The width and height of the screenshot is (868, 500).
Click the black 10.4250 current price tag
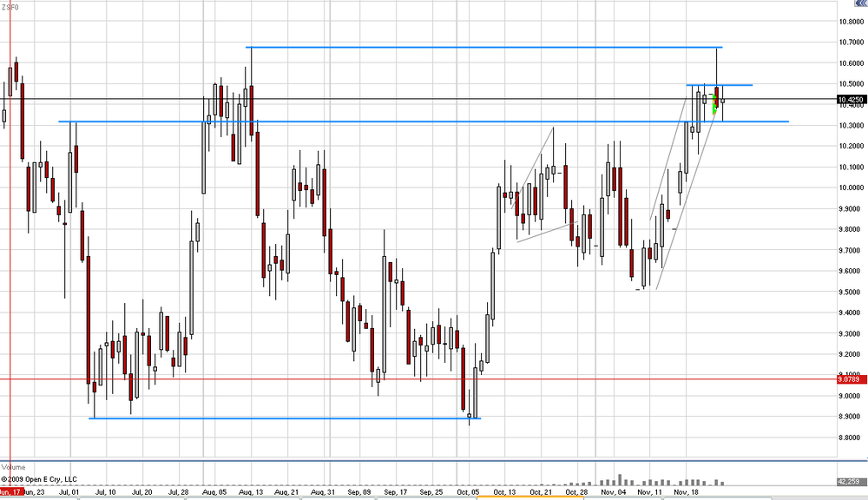click(x=852, y=100)
